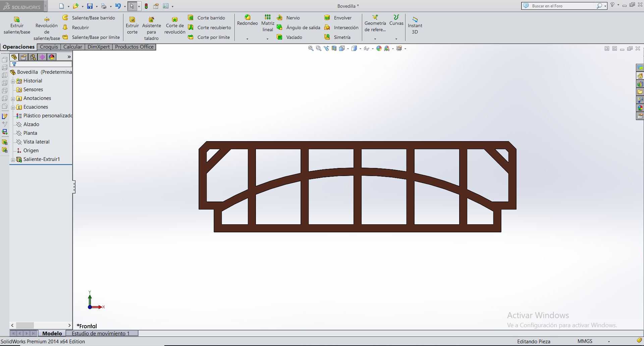Image resolution: width=644 pixels, height=346 pixels.
Task: Click the New document icon
Action: (61, 6)
